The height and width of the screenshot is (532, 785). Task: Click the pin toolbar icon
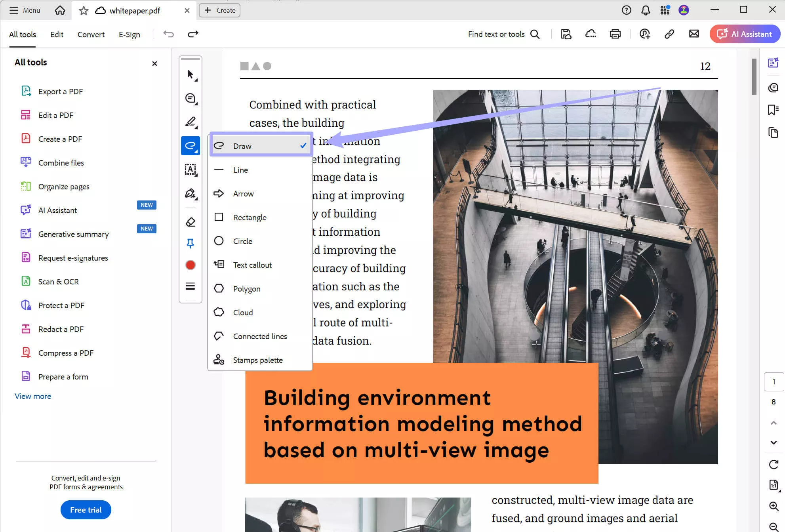tap(191, 243)
